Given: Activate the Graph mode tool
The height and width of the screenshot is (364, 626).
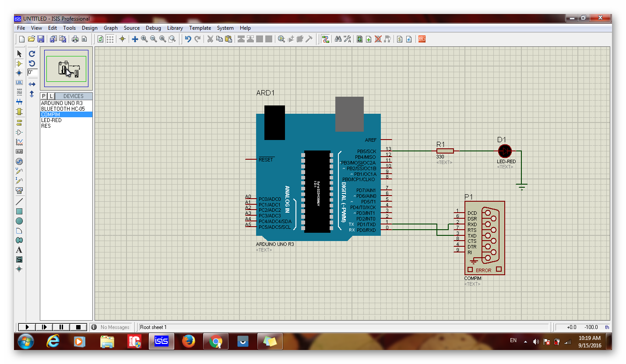Looking at the screenshot, I should (x=19, y=143).
